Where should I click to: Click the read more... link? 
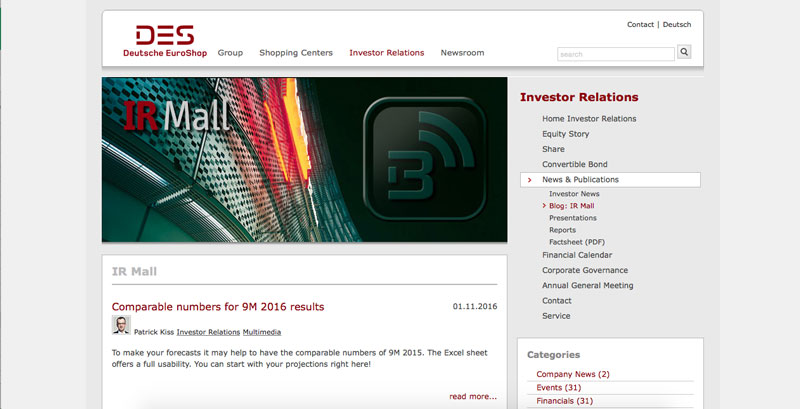pyautogui.click(x=473, y=396)
